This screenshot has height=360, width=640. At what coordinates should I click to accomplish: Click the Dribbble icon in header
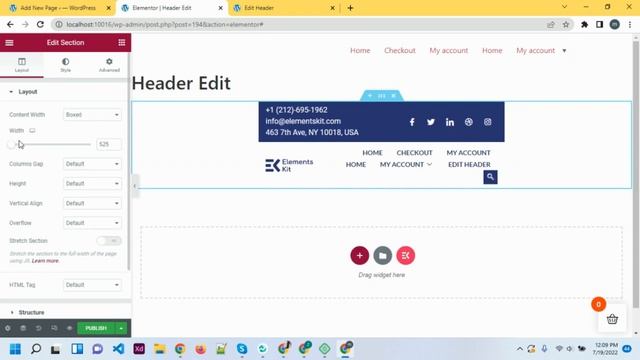(x=469, y=122)
